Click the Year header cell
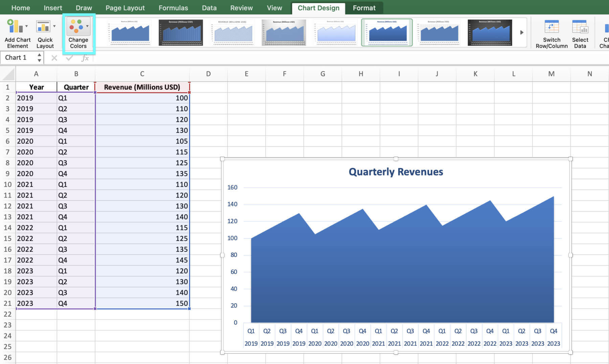 [x=36, y=87]
